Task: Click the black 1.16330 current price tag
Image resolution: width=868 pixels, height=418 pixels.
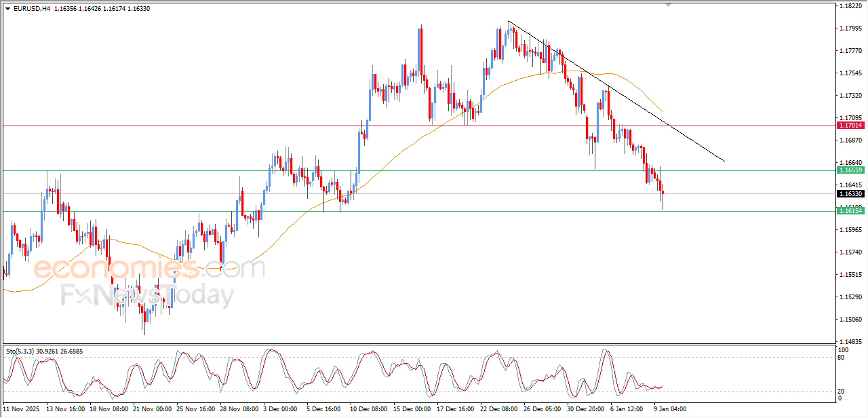Action: [x=850, y=194]
